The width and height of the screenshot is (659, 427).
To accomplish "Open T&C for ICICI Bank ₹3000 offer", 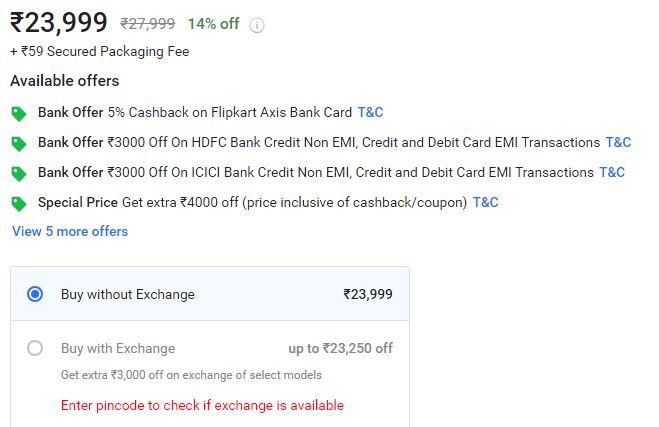I will click(612, 172).
